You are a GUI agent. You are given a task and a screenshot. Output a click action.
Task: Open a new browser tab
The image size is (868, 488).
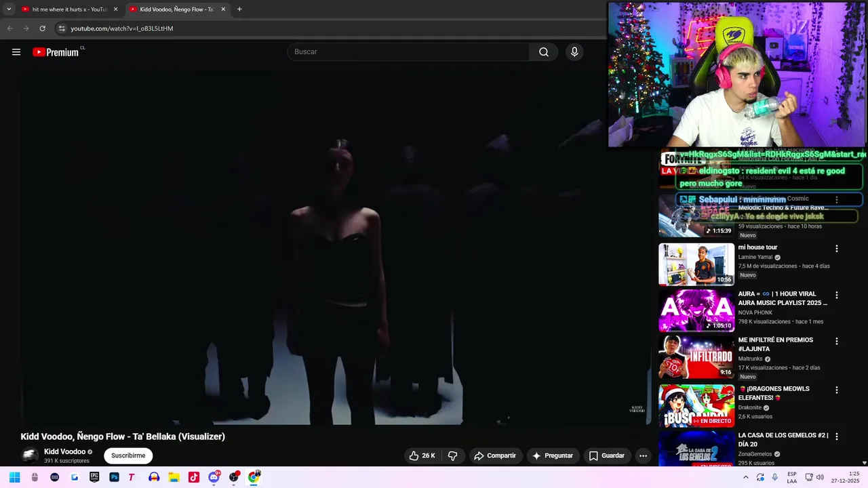click(x=239, y=9)
